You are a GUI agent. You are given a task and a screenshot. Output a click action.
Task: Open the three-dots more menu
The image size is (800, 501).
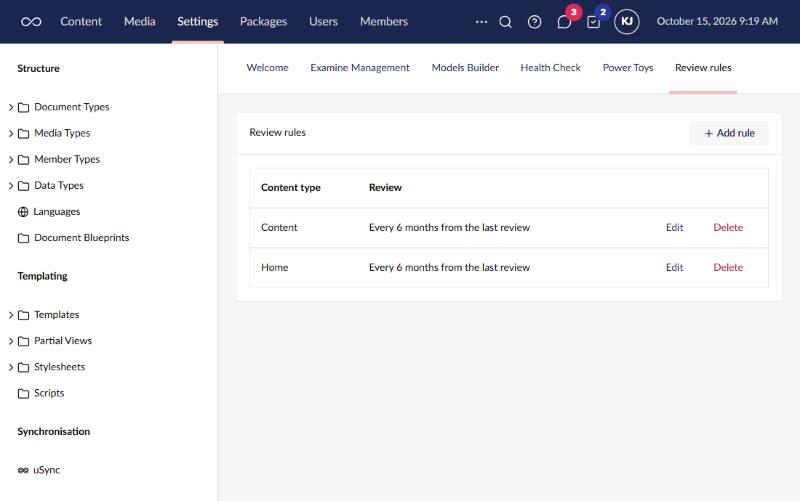[481, 21]
